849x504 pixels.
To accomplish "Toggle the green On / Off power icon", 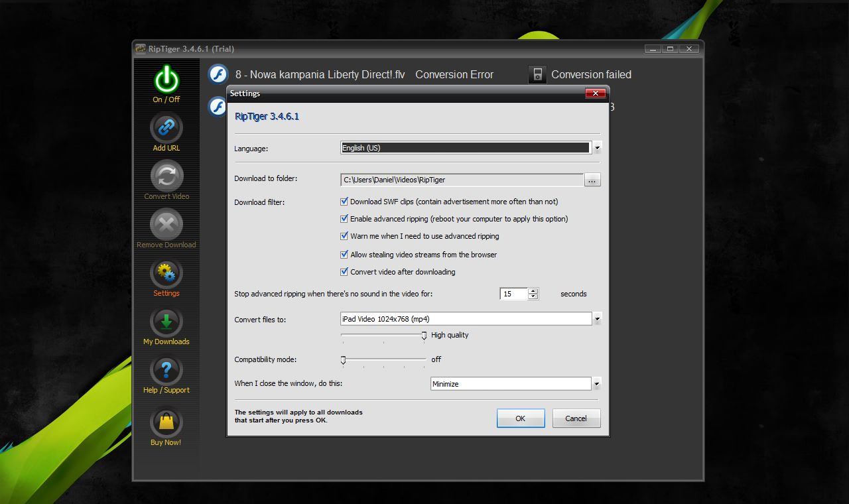I will coord(166,80).
